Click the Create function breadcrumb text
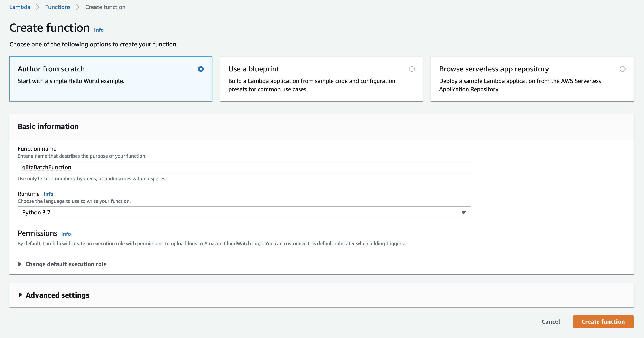The width and height of the screenshot is (644, 338). coord(105,7)
